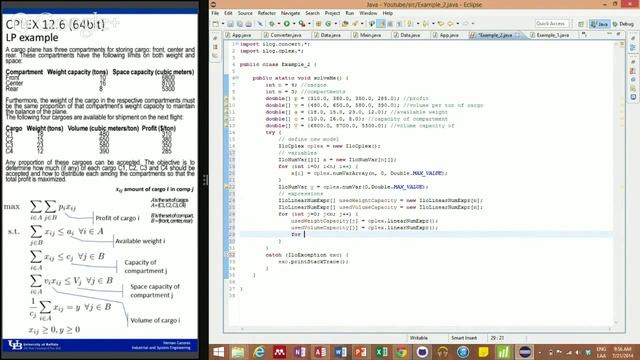
Task: Click the Forward navigation arrow icon
Action: pos(466,24)
